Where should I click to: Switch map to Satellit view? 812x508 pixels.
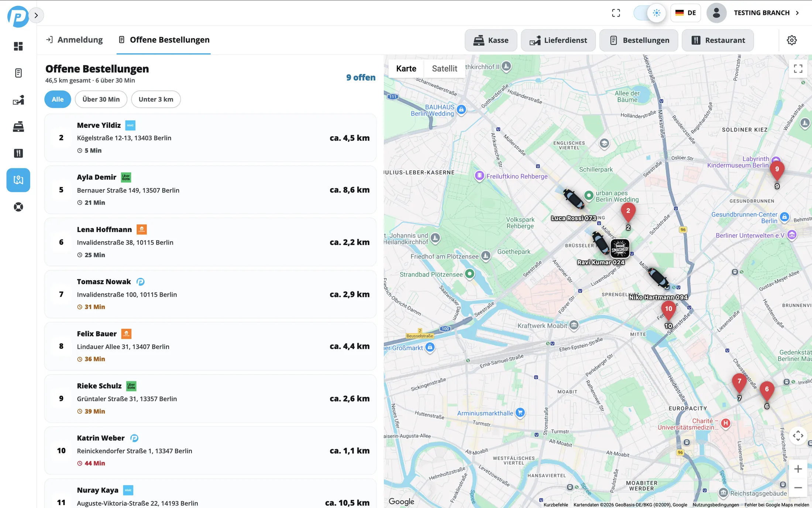click(444, 69)
